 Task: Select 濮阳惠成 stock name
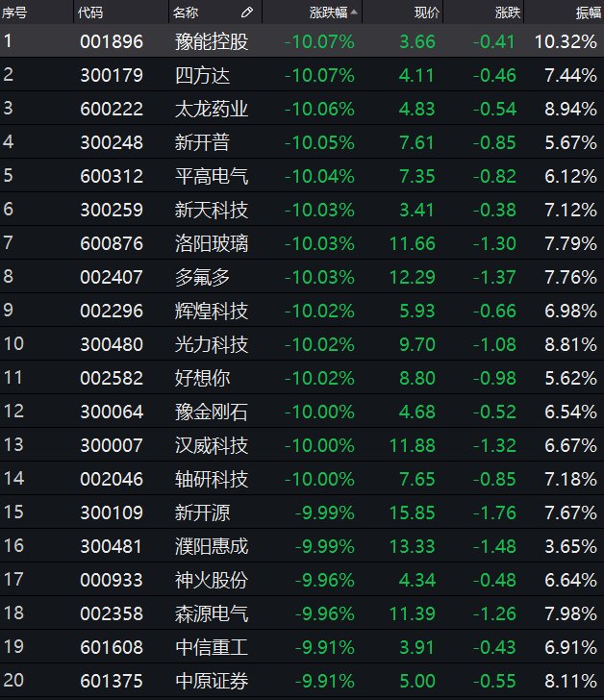(212, 546)
